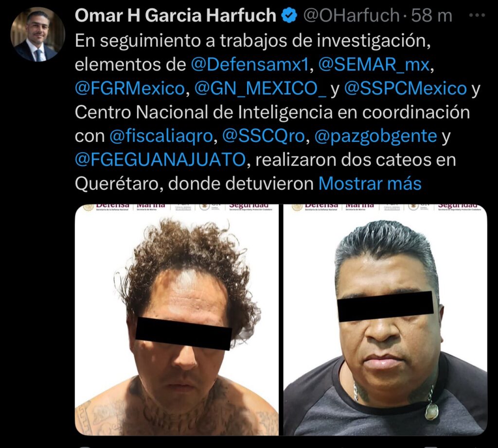Open the @Defensamx1 mention
Image resolution: width=498 pixels, height=448 pixels.
[x=250, y=65]
